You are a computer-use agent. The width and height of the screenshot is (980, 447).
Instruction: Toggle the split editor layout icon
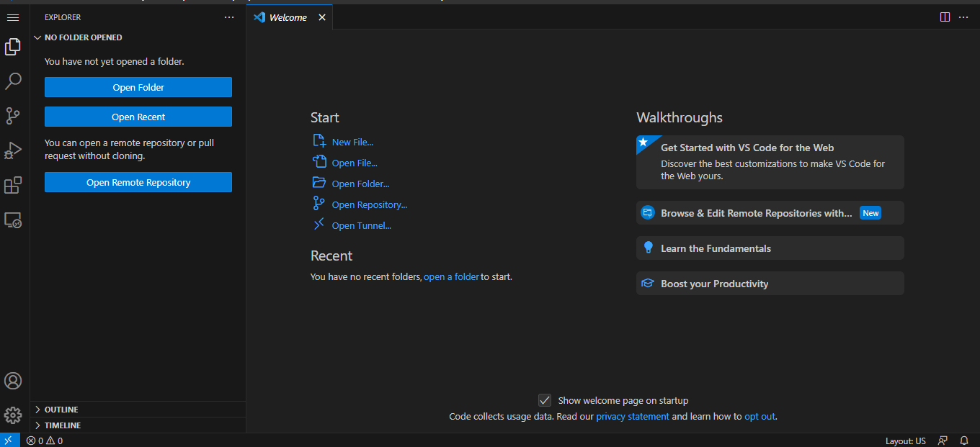(945, 17)
